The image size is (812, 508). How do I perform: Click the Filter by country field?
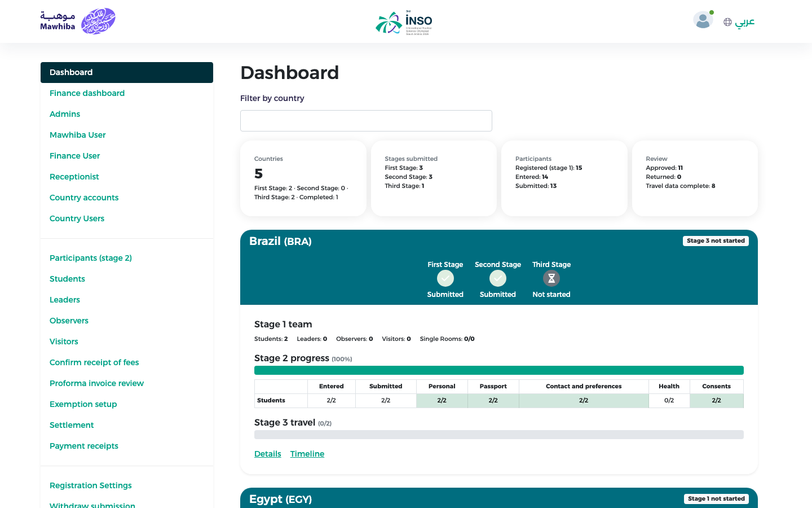tap(366, 121)
